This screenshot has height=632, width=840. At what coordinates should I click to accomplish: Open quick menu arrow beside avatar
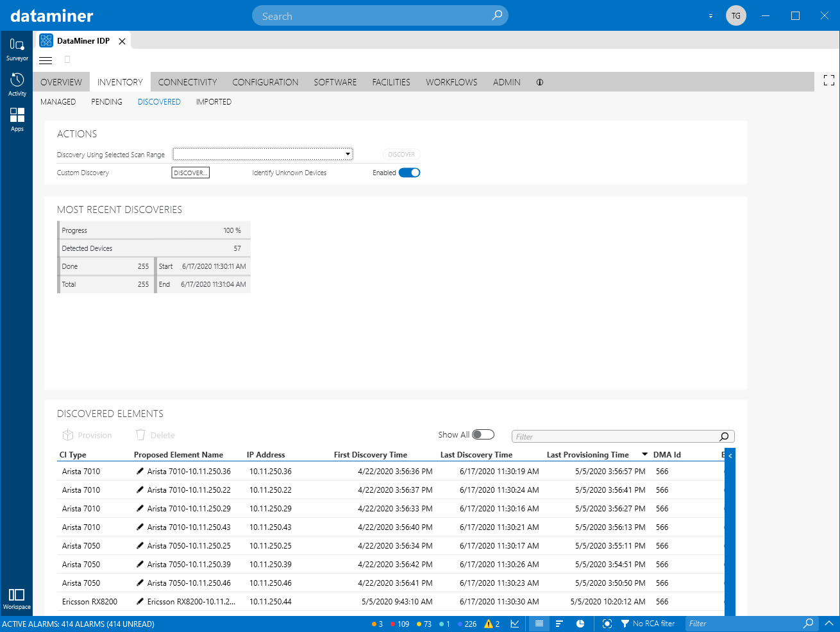710,16
